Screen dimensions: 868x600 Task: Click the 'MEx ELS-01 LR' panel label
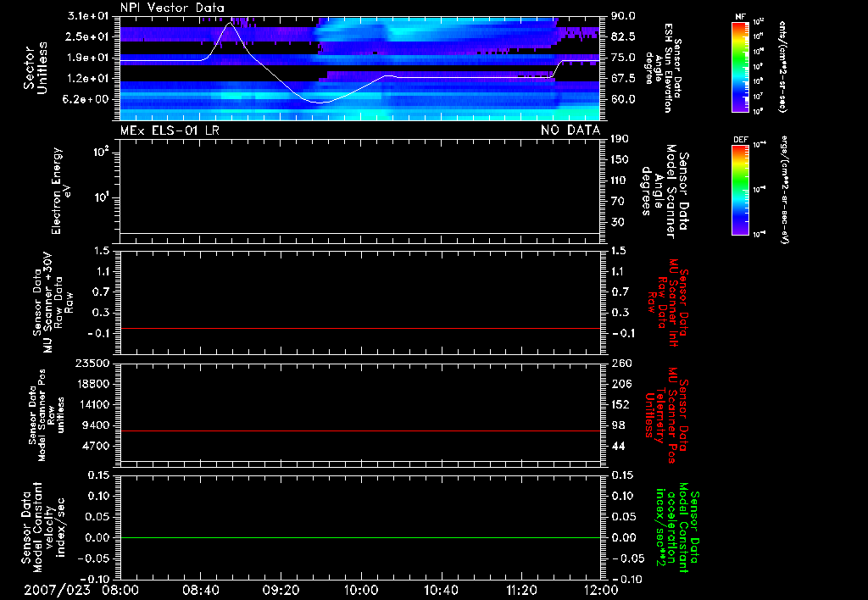(x=170, y=130)
